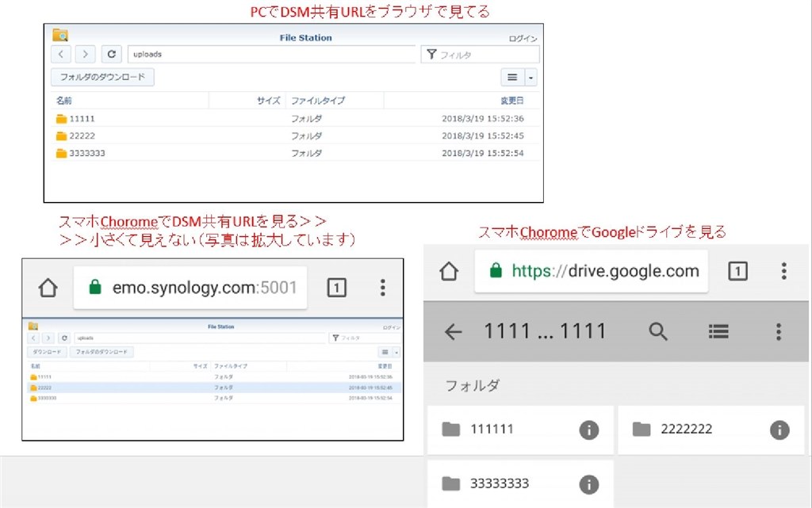The width and height of the screenshot is (812, 508).
Task: Open folder 111111 in Google Drive
Action: (520, 430)
